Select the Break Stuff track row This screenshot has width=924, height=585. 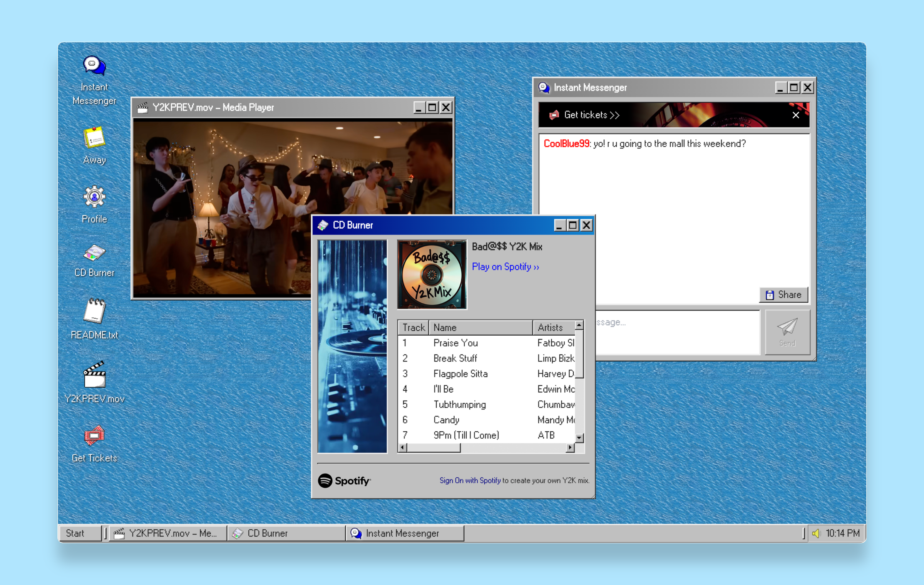487,358
